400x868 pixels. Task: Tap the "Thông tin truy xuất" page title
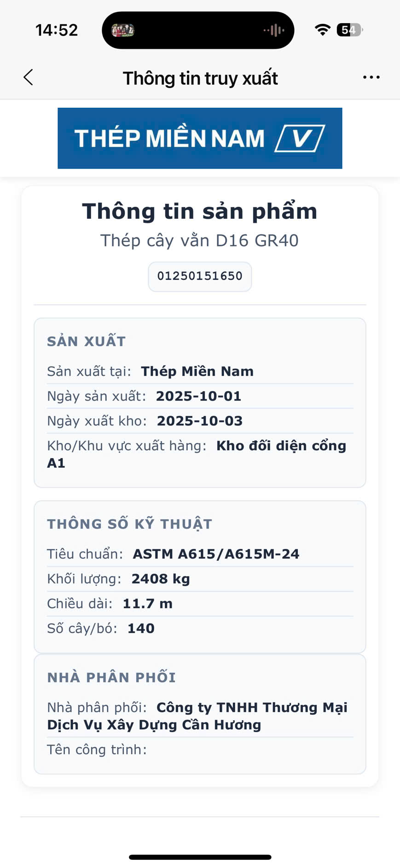[200, 78]
